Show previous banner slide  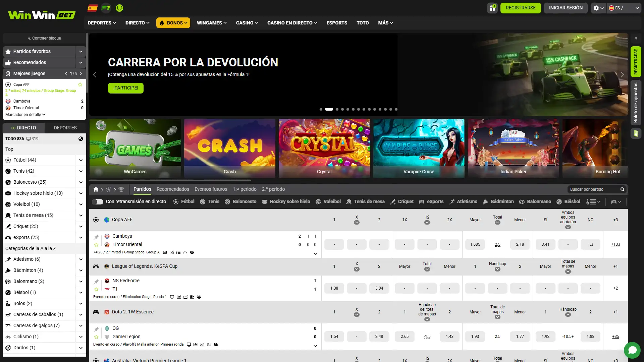(x=95, y=75)
